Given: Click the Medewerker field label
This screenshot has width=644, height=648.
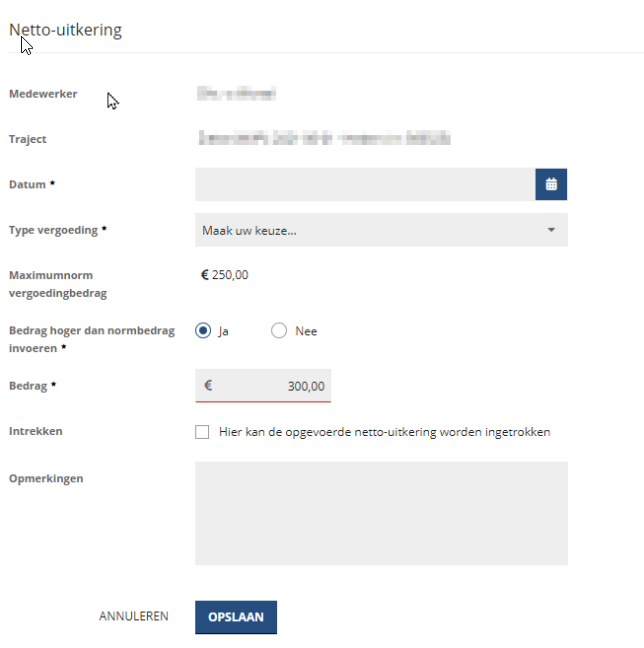Looking at the screenshot, I should [x=43, y=94].
